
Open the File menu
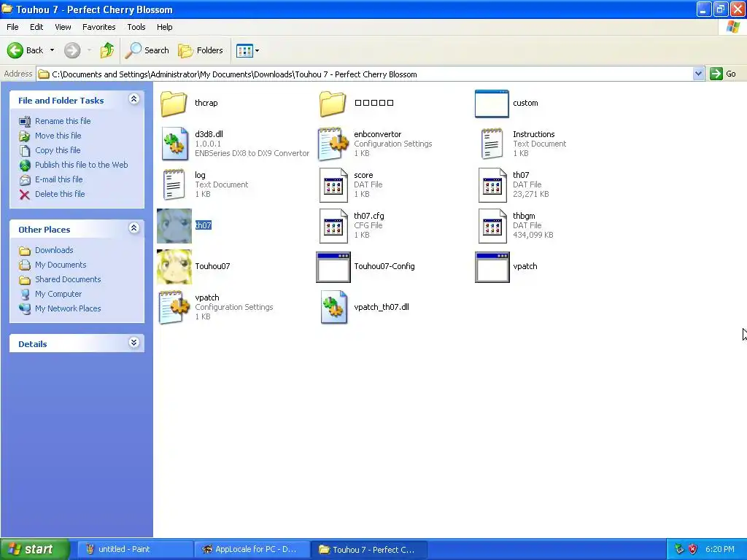point(12,27)
